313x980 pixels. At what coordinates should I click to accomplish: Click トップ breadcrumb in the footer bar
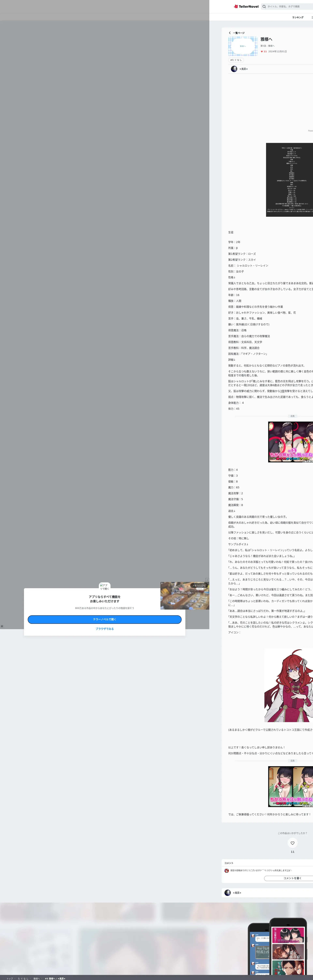point(9,979)
